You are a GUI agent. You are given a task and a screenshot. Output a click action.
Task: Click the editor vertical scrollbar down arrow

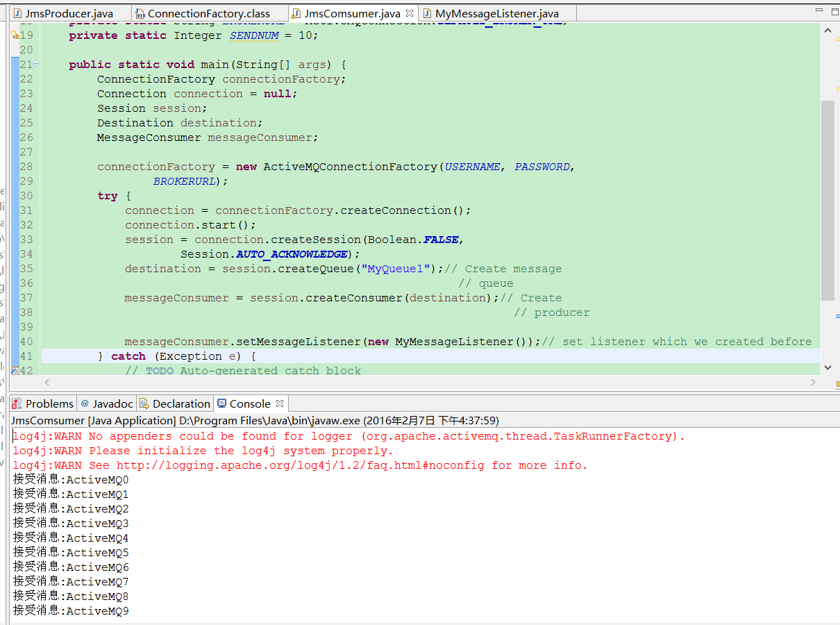[x=828, y=367]
